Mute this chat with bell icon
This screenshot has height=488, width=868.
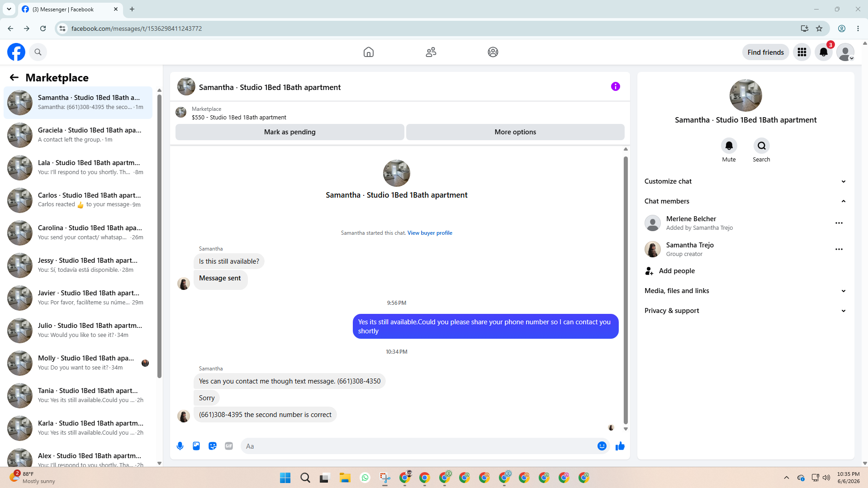point(729,146)
